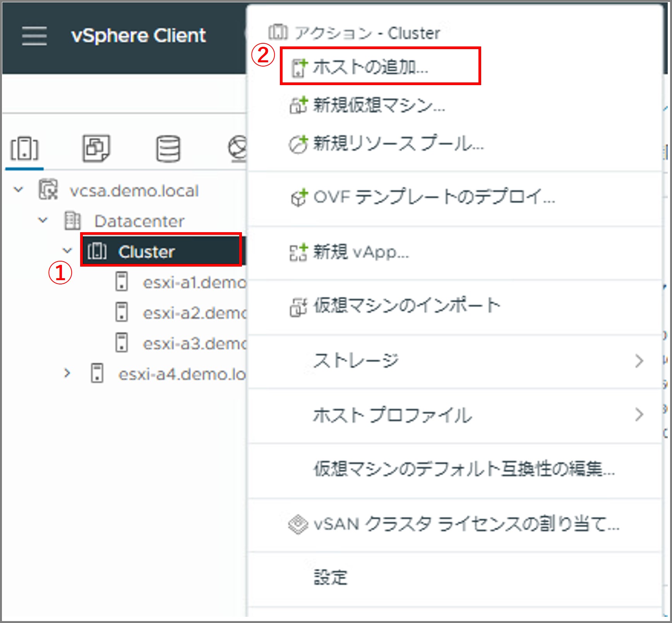Click the new VM icon beside 新規仮想マシン
This screenshot has height=623, width=672.
pyautogui.click(x=298, y=105)
